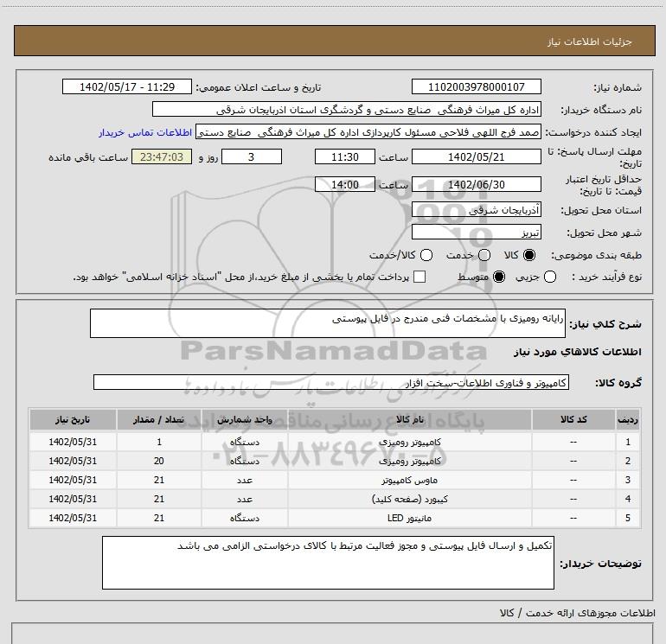Select the کالا radio button

click(x=529, y=255)
